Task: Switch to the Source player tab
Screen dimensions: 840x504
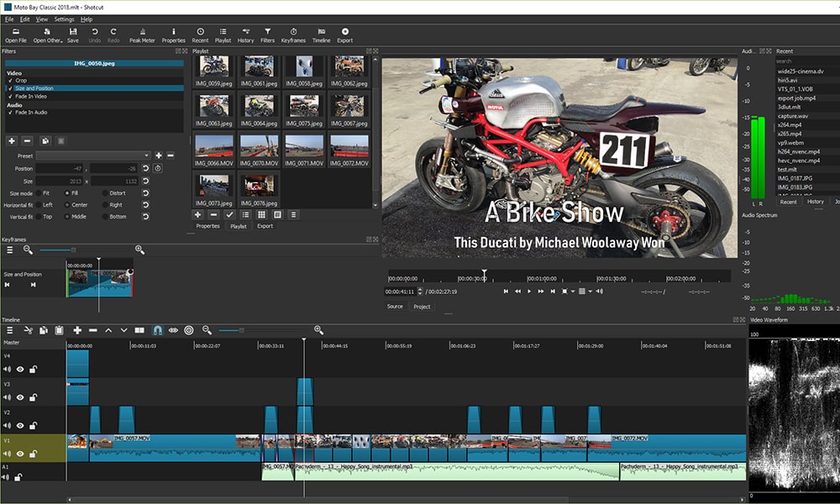Action: point(395,307)
